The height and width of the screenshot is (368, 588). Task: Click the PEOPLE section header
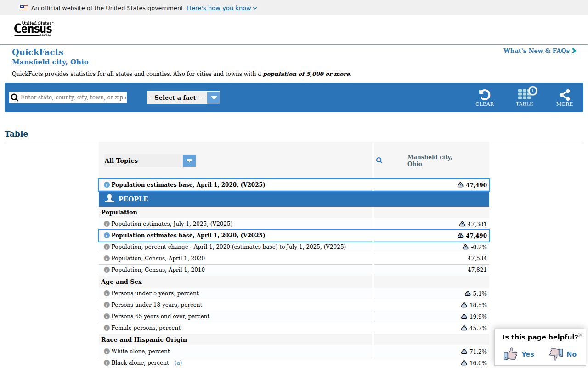click(294, 199)
